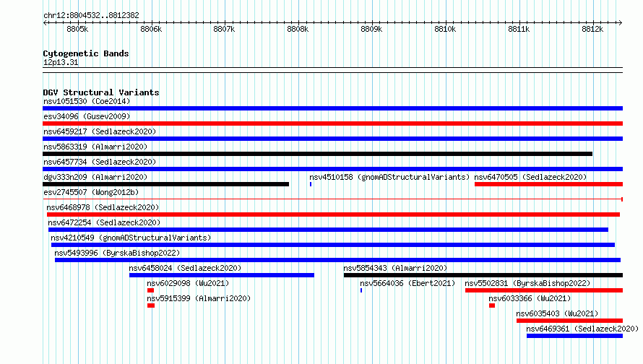Screen dimensions: 643x364
Task: Open nsv4210549 (gnomADStructuralVariants) label
Action: [131, 238]
